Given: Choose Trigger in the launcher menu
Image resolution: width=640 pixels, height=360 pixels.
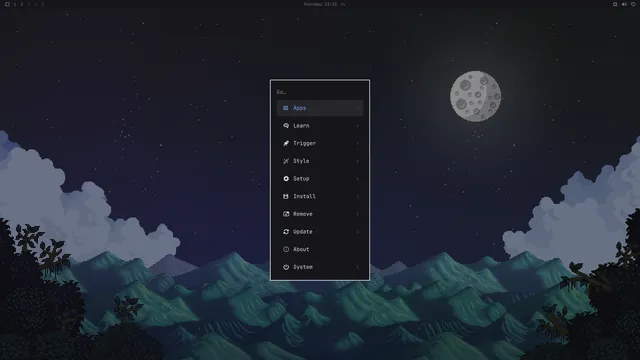Looking at the screenshot, I should [x=320, y=143].
